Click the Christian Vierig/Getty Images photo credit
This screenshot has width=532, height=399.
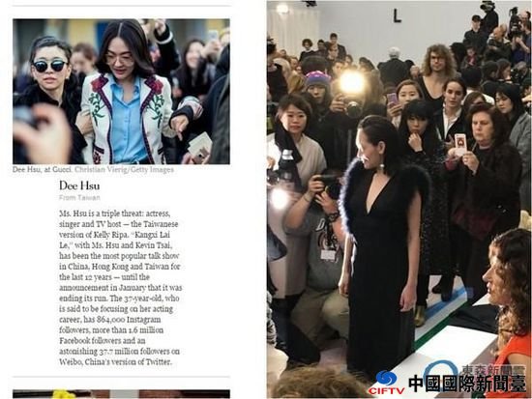(124, 169)
